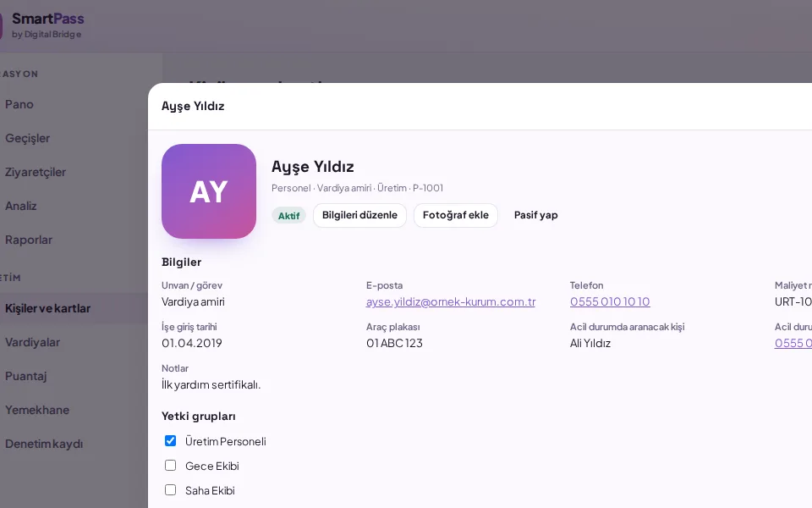Click the Vardiya amiri job title value
812x508 pixels.
click(x=193, y=301)
